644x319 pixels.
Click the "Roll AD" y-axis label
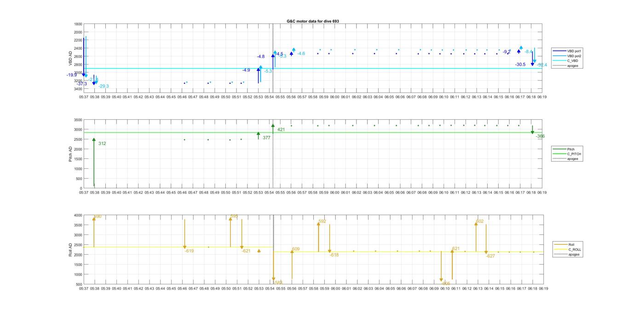pyautogui.click(x=71, y=249)
